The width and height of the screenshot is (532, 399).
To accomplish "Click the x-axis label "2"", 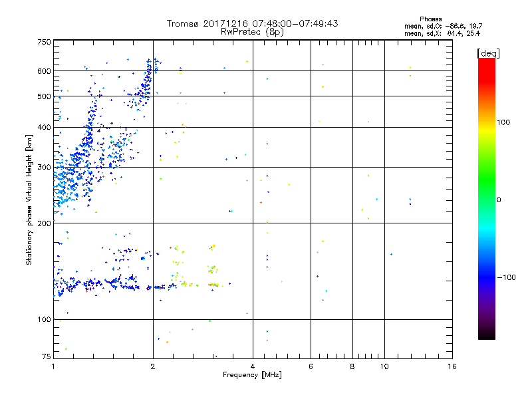I will [153, 366].
